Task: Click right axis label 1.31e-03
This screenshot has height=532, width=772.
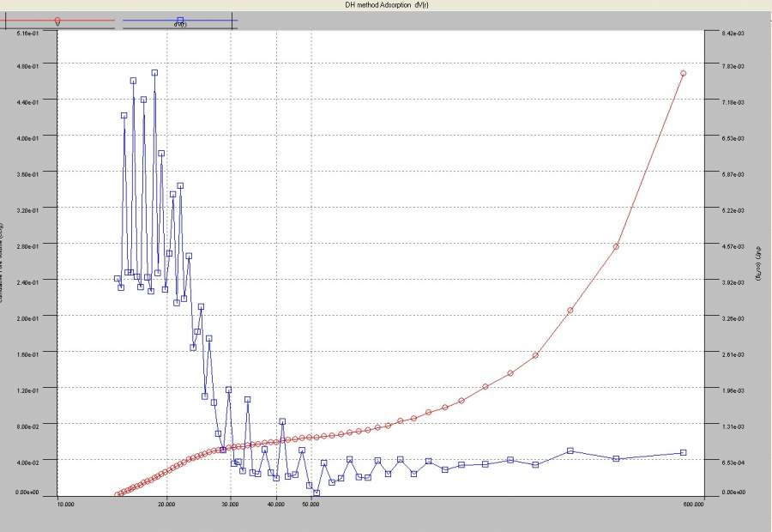Action: (x=733, y=426)
